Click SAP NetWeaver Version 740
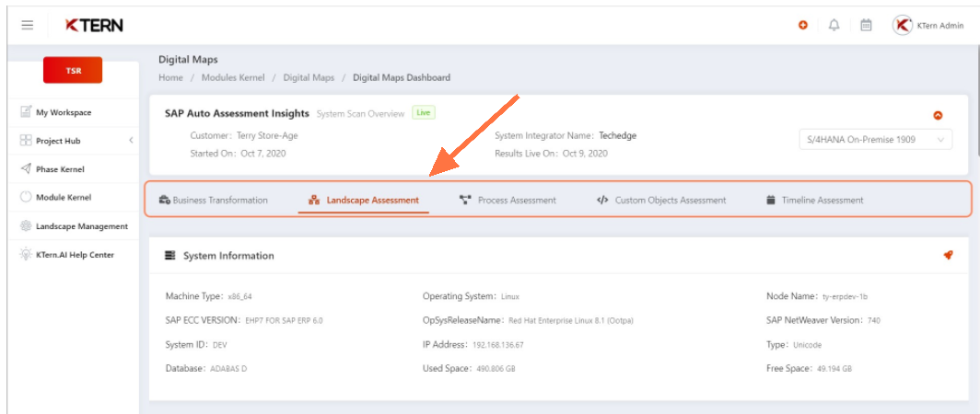The width and height of the screenshot is (980, 414). click(874, 321)
